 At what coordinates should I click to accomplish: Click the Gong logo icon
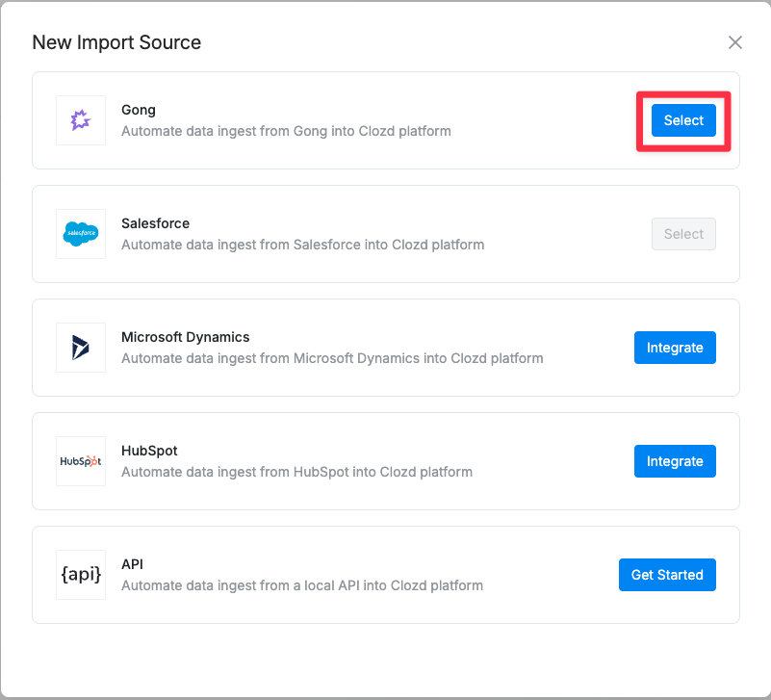[80, 120]
